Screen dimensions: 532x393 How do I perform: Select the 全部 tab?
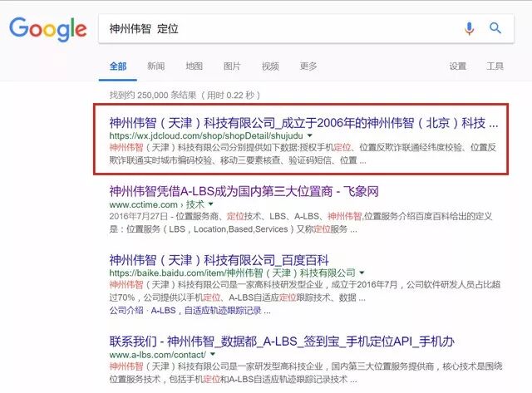pos(118,66)
